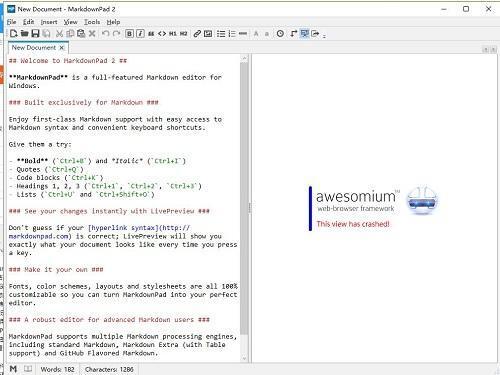Redo the last undone change

click(x=116, y=33)
